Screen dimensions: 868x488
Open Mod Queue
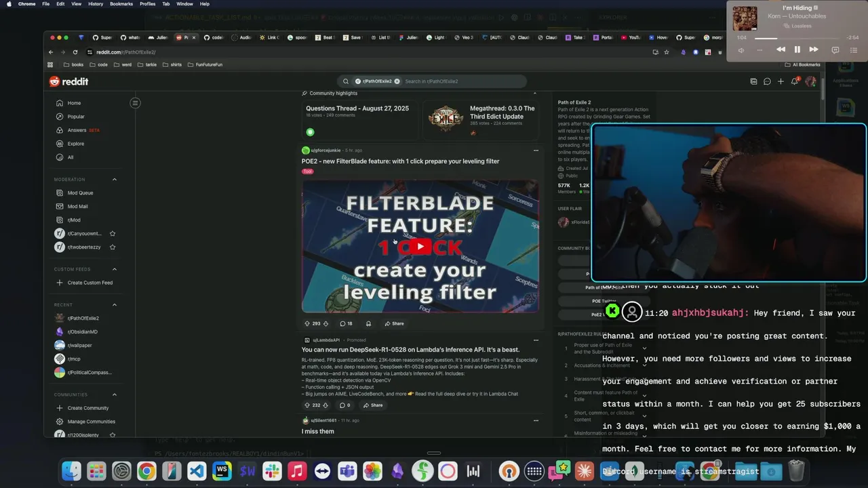pyautogui.click(x=75, y=192)
